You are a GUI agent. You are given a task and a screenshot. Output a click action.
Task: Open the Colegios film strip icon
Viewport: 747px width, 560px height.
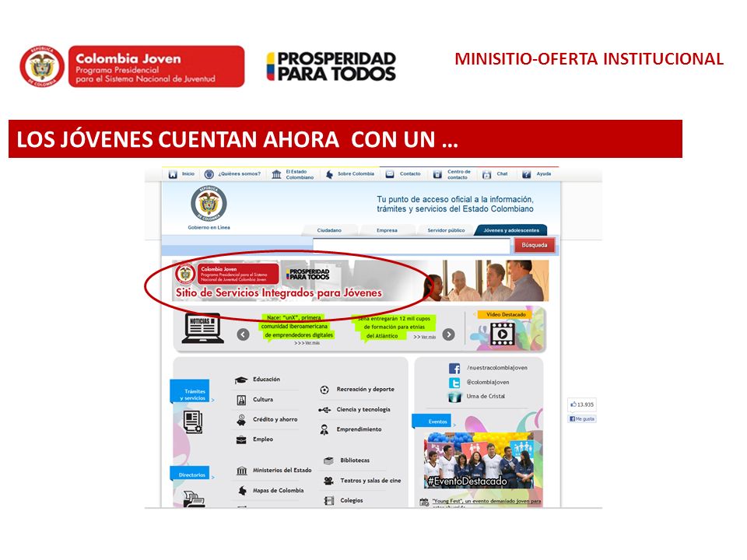point(328,501)
